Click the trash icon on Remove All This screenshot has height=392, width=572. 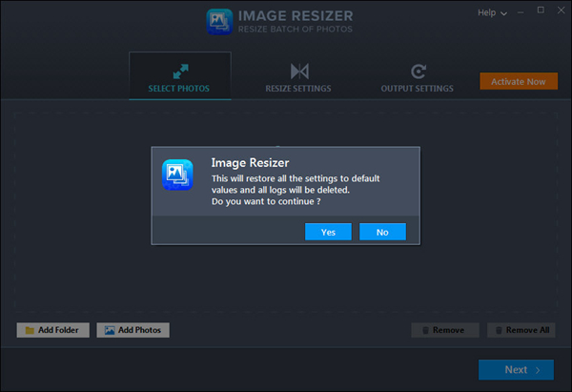[x=499, y=330]
